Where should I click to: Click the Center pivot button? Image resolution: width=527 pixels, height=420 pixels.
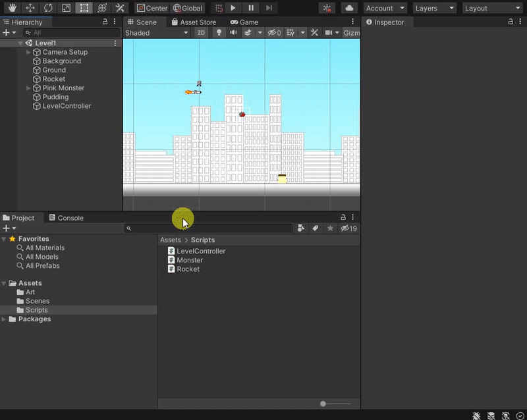pos(152,8)
